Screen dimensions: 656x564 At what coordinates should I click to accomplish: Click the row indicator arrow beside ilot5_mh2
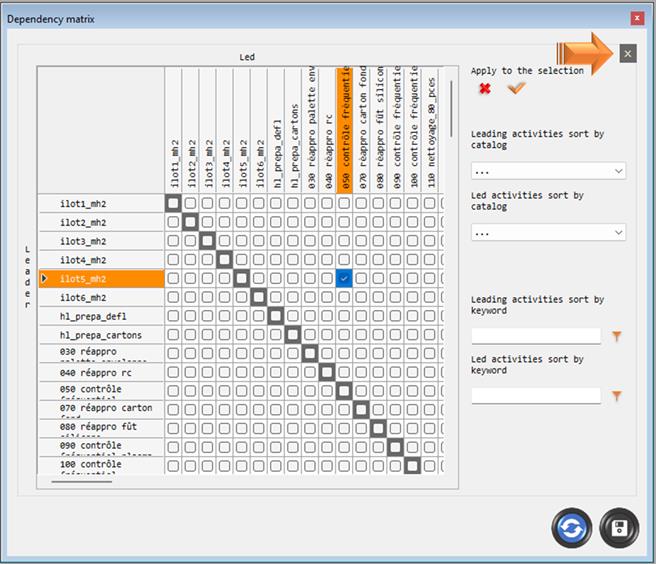[x=44, y=279]
